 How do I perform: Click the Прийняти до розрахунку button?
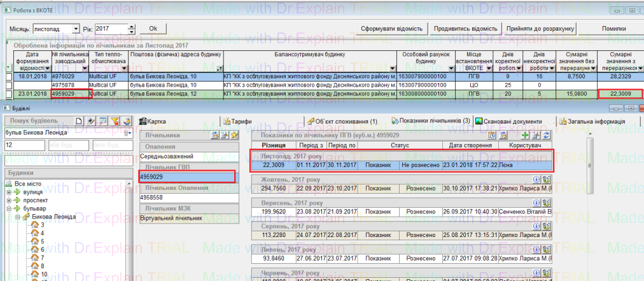click(541, 29)
